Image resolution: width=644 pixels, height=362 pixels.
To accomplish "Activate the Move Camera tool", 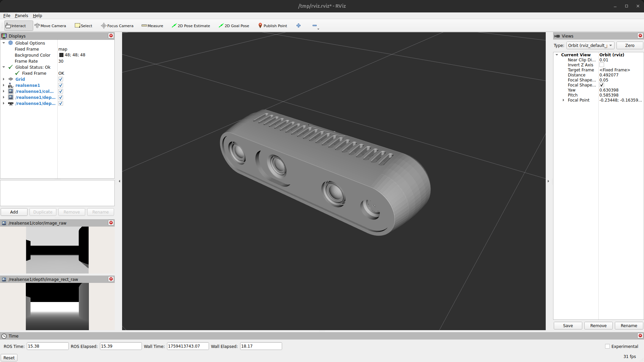I will (x=50, y=26).
